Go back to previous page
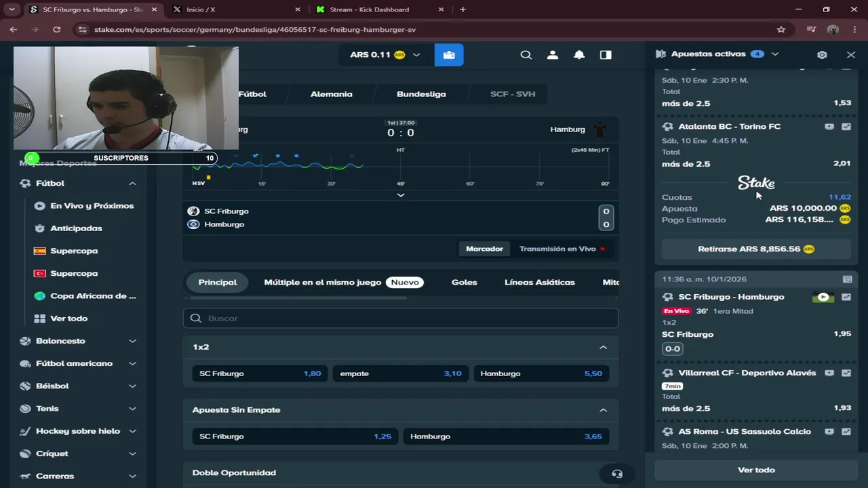The width and height of the screenshot is (868, 488). coord(14,29)
